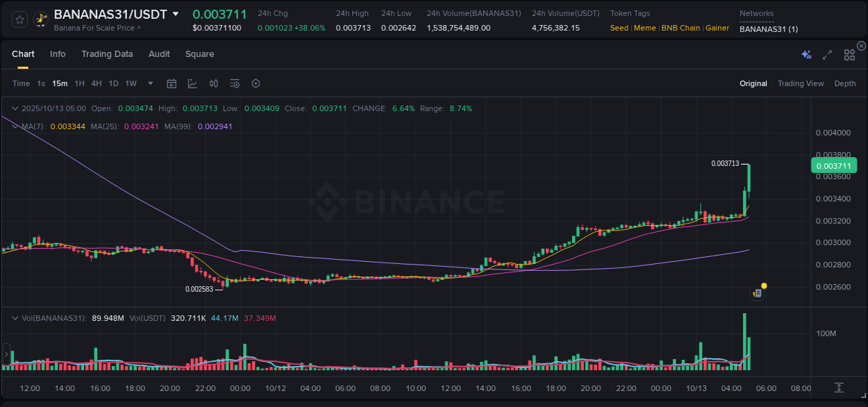
Task: Open the indicator settings icon
Action: point(235,83)
